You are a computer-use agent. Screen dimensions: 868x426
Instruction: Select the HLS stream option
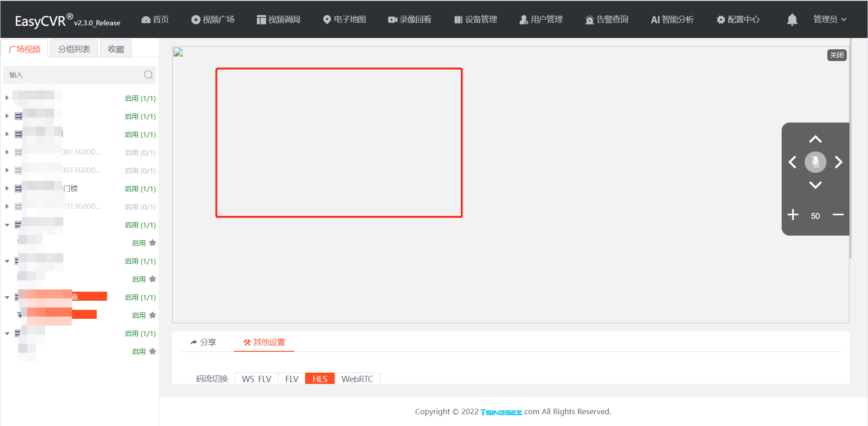click(x=320, y=379)
